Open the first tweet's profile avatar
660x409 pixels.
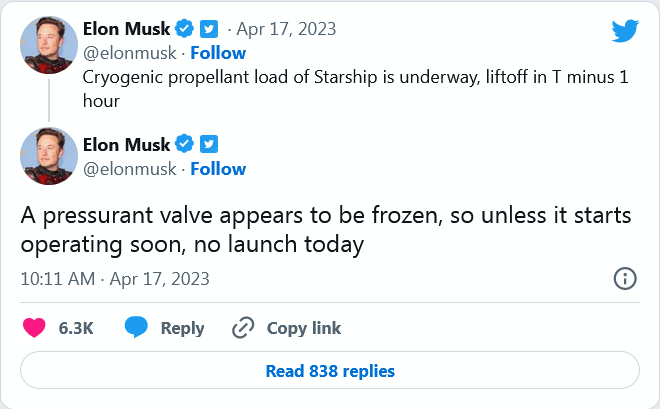(x=49, y=45)
